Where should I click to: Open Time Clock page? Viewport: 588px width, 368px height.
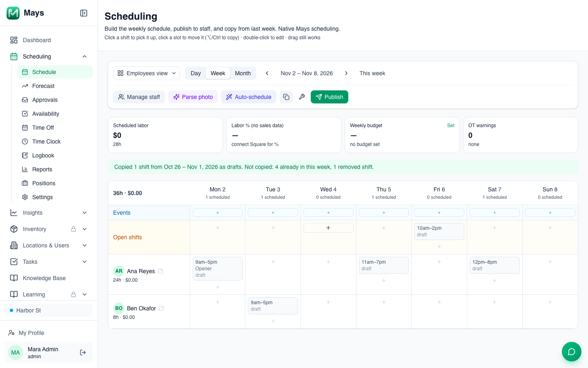(x=55, y=141)
